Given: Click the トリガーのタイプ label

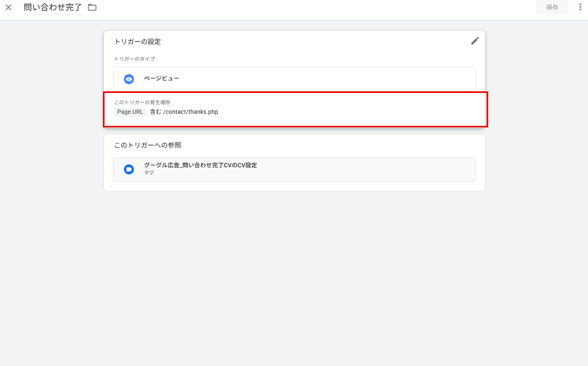Looking at the screenshot, I should coord(135,59).
